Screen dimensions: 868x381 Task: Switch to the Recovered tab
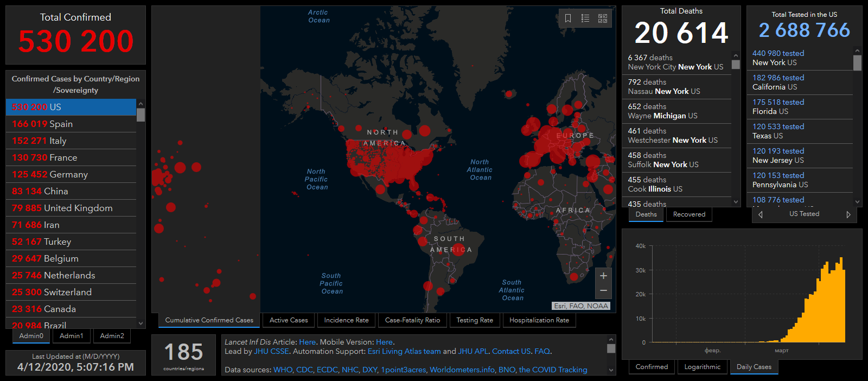point(689,214)
